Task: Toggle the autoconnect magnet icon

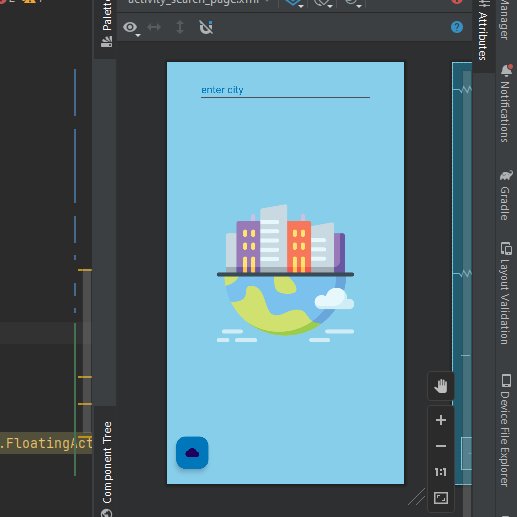Action: [x=206, y=27]
